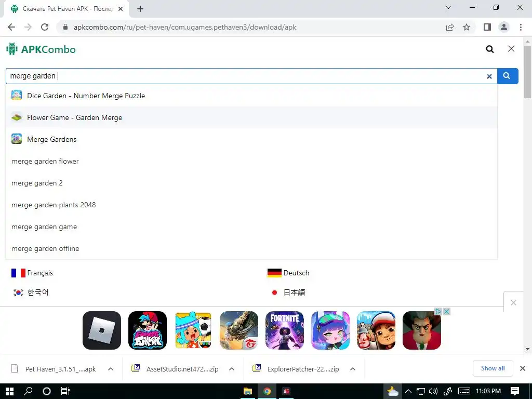This screenshot has width=532, height=399.
Task: Open the site search magnifier icon
Action: click(x=489, y=49)
